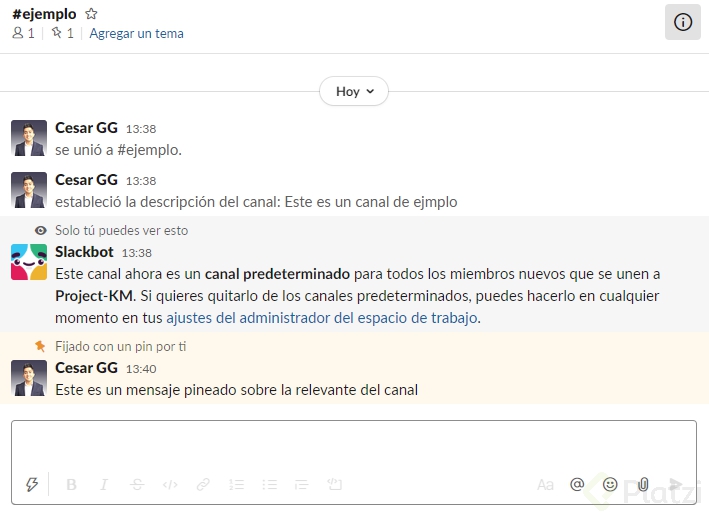This screenshot has width=709, height=517.
Task: Open Cesar GG avatar on pinned message
Action: (x=29, y=378)
